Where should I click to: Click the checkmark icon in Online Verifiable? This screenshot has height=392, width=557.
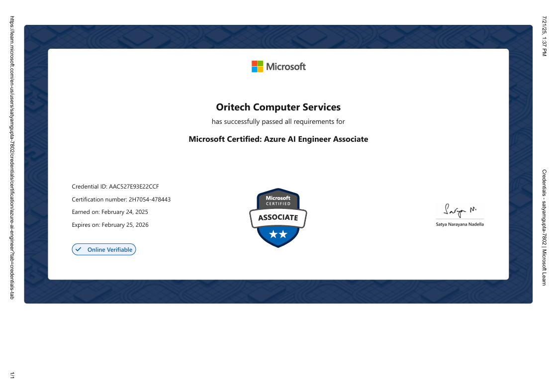coord(78,250)
